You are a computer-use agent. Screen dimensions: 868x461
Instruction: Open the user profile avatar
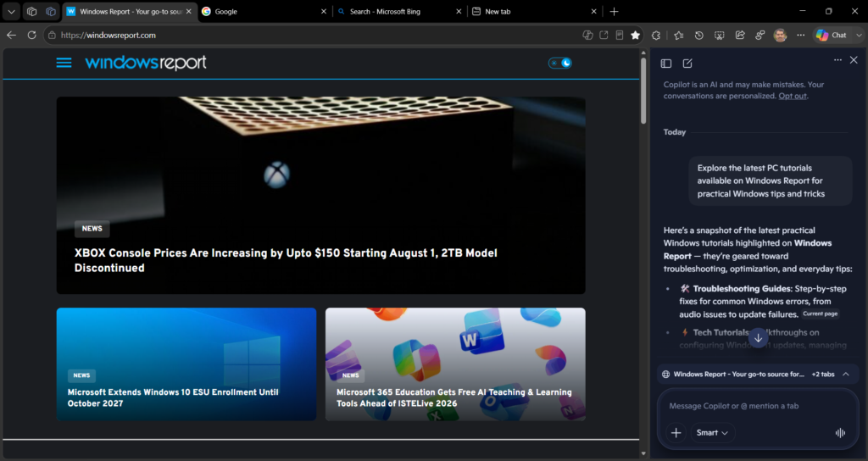780,35
